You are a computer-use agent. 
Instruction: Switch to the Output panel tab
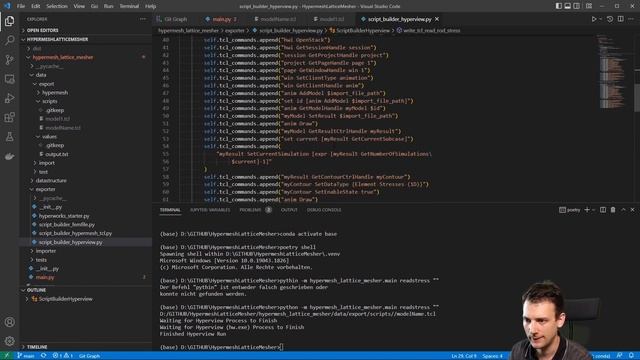289,210
